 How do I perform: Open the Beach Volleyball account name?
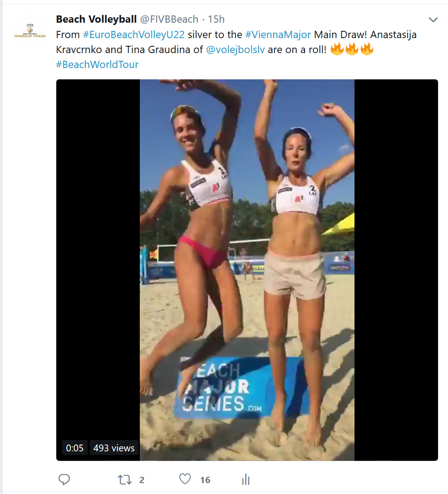tap(97, 19)
